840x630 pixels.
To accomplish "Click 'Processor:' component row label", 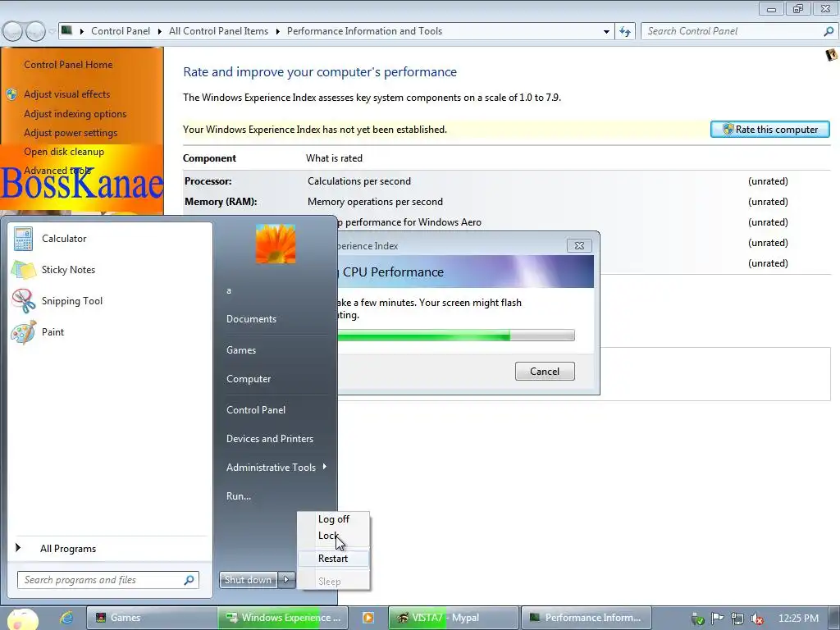I will click(208, 181).
